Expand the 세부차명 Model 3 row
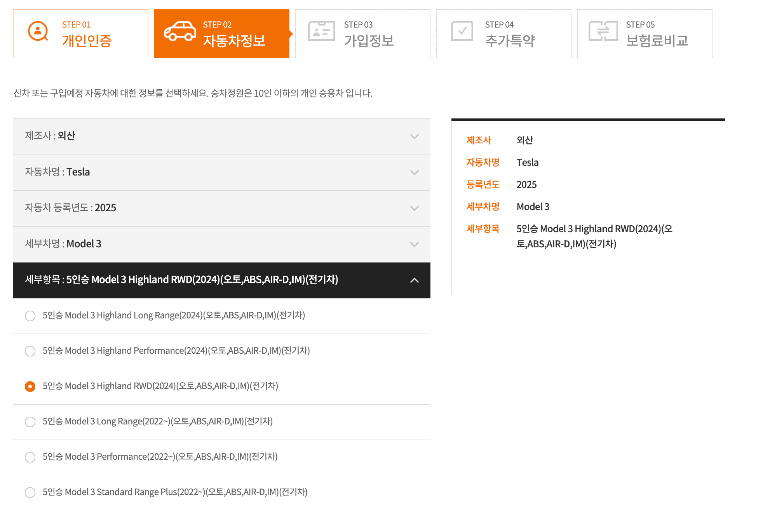The height and width of the screenshot is (532, 770). tap(414, 244)
